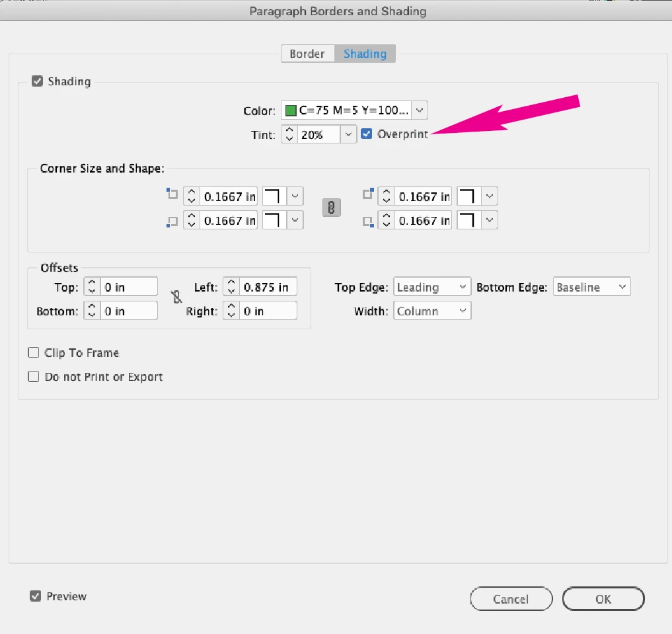Click the Top offset 0 in field

(x=129, y=286)
